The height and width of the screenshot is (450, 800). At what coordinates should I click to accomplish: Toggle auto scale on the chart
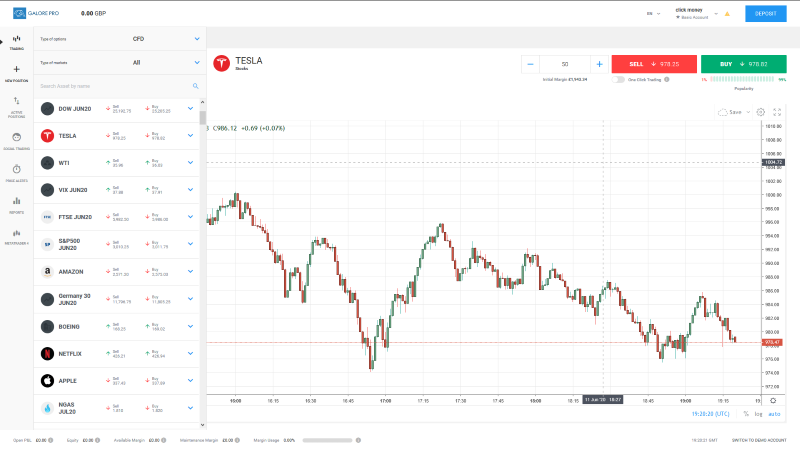(774, 414)
